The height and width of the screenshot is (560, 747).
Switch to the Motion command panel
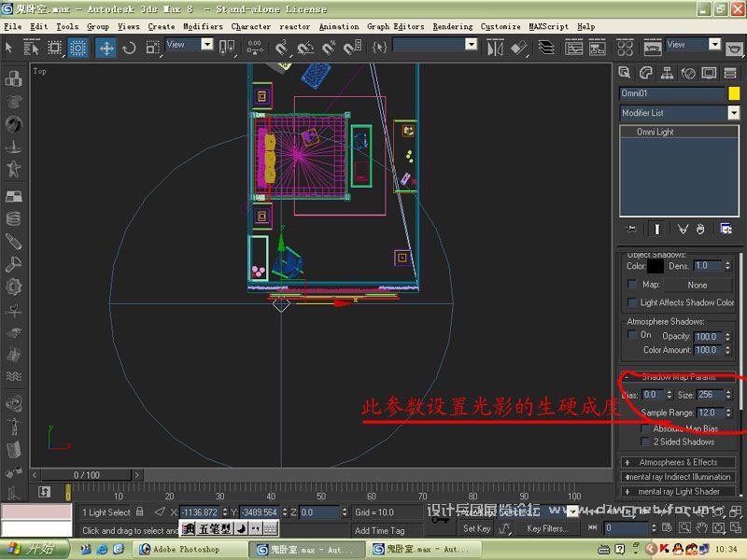pyautogui.click(x=688, y=73)
